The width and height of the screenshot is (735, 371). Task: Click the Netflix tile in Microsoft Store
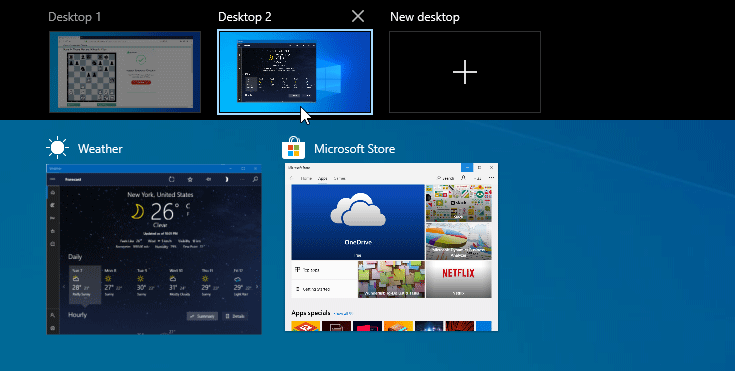(x=458, y=279)
